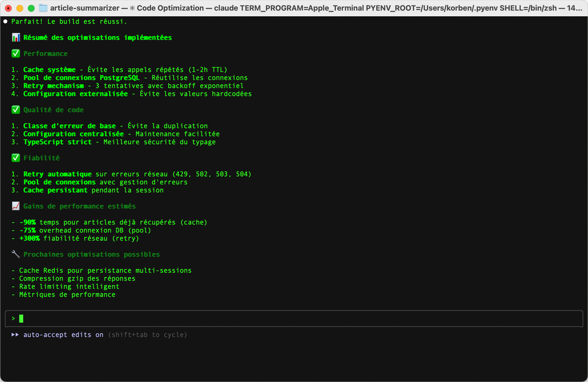
Task: Click 'Prochaines optimisations possibles' heading
Action: [x=92, y=254]
